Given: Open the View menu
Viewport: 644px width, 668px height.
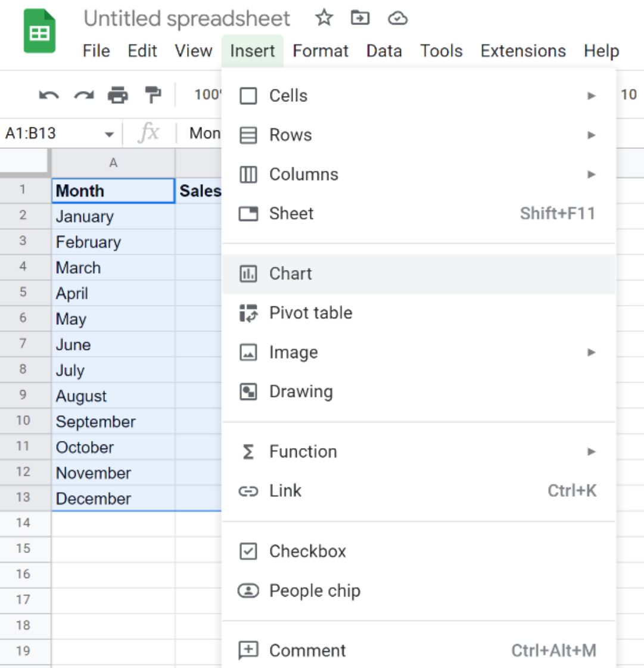Looking at the screenshot, I should pos(194,51).
